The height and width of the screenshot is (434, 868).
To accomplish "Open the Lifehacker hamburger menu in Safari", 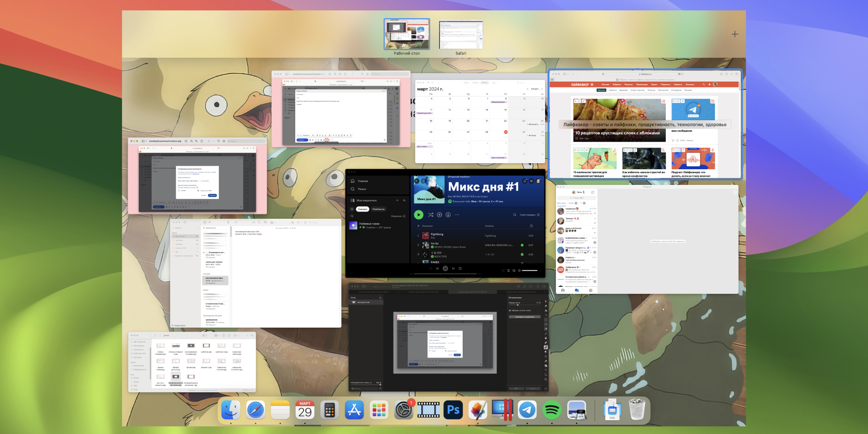I will point(592,85).
